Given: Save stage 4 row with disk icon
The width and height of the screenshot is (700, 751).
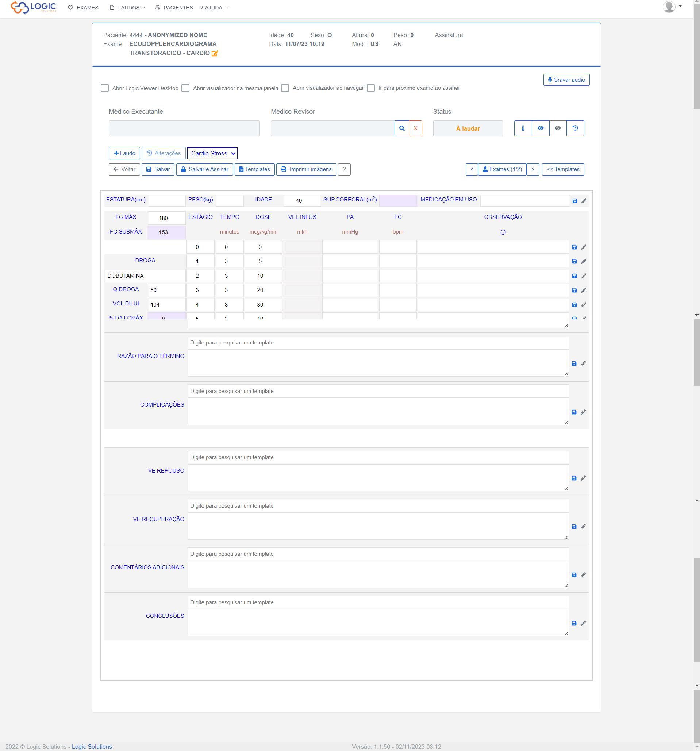Looking at the screenshot, I should click(574, 305).
